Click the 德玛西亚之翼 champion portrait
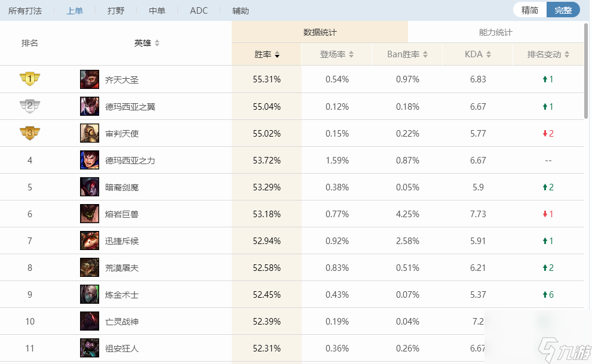592x364 pixels. point(90,106)
